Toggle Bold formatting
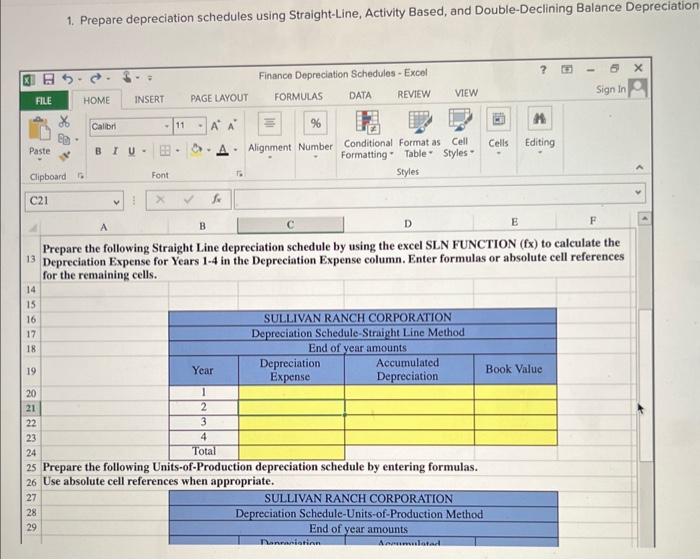This screenshot has width=700, height=560. pos(98,151)
